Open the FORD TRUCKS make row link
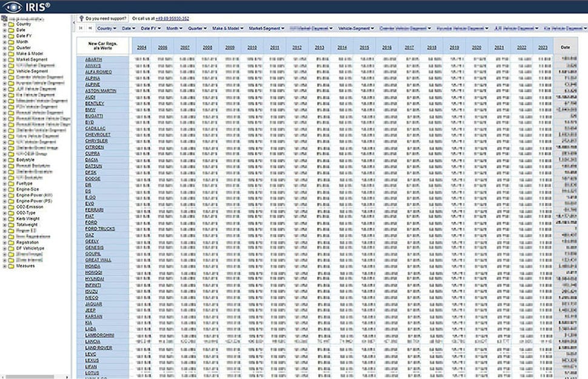The width and height of the screenshot is (588, 379). click(x=100, y=229)
